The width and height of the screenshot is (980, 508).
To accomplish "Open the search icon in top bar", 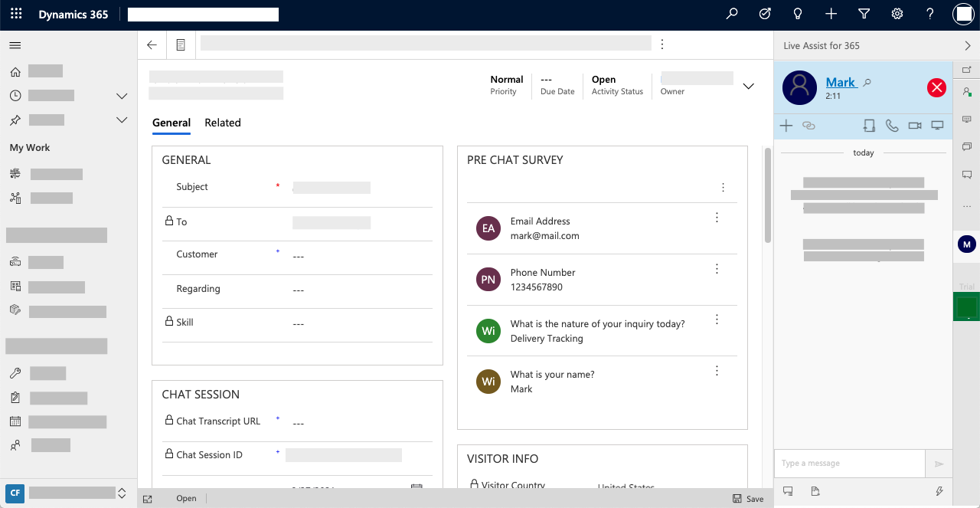I will [x=732, y=14].
